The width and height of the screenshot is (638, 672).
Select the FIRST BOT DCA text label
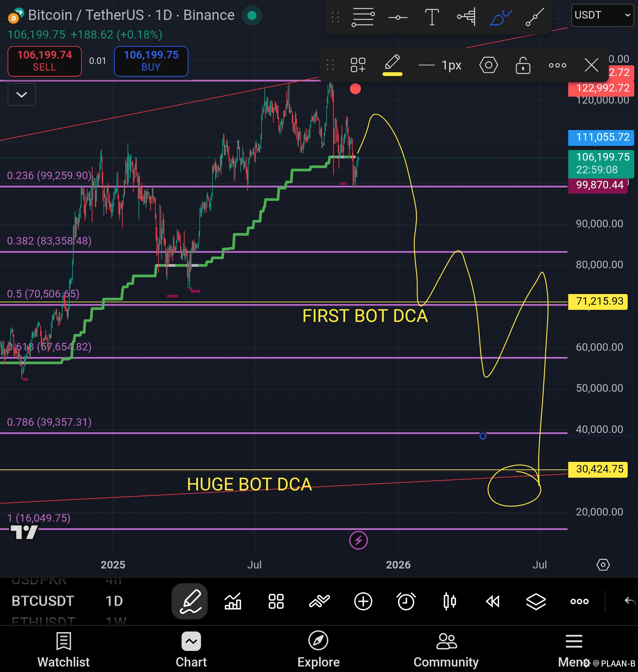pyautogui.click(x=365, y=316)
